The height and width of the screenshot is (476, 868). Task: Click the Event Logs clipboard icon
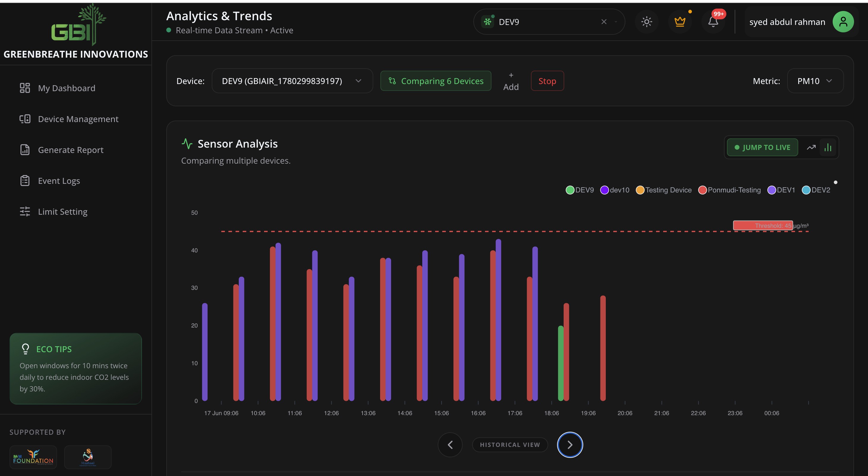point(25,181)
